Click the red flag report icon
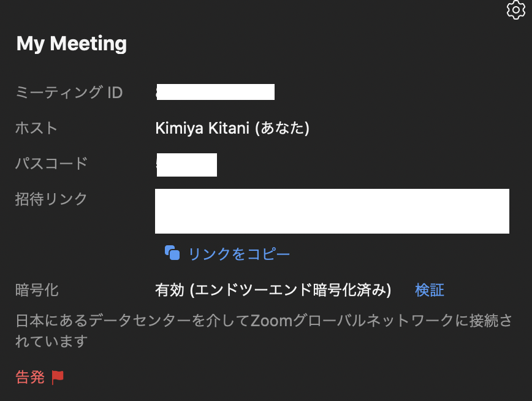532x401 pixels. (58, 377)
